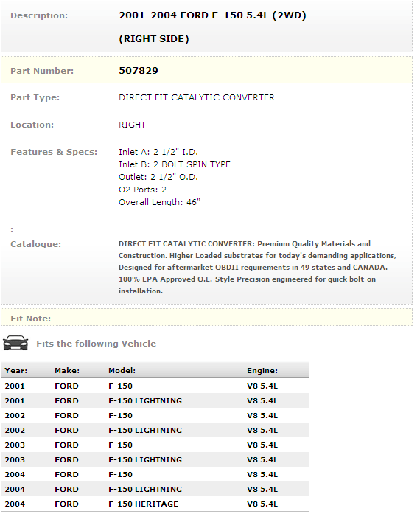Click the car icon beside Fits the following Vehicle
Image resolution: width=420 pixels, height=525 pixels.
(x=15, y=343)
